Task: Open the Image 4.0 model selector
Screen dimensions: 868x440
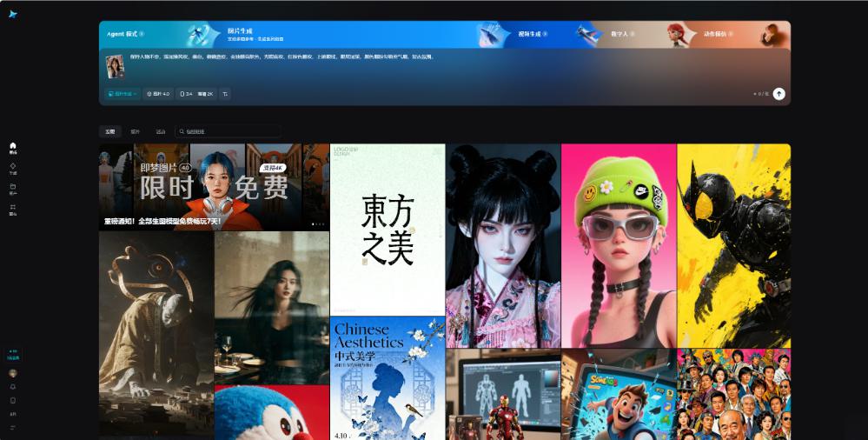Action: pyautogui.click(x=158, y=93)
